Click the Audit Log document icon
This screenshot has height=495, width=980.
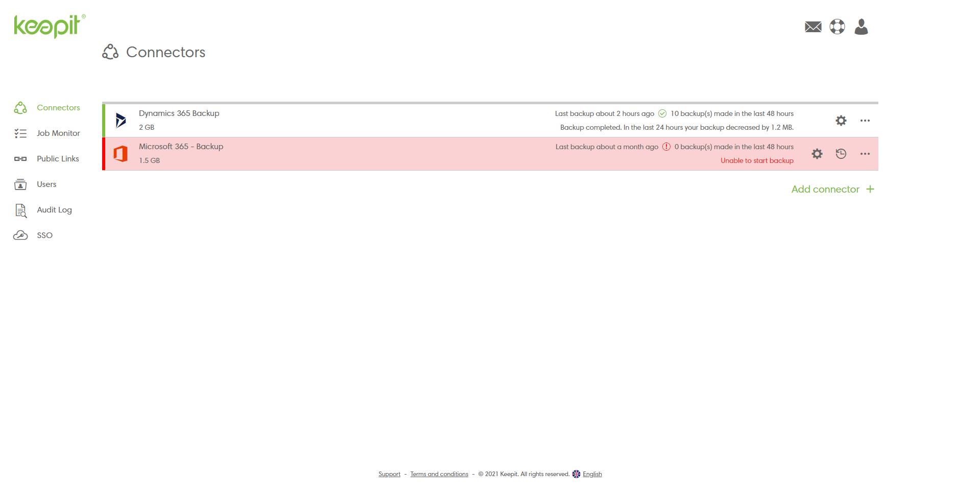pyautogui.click(x=20, y=210)
